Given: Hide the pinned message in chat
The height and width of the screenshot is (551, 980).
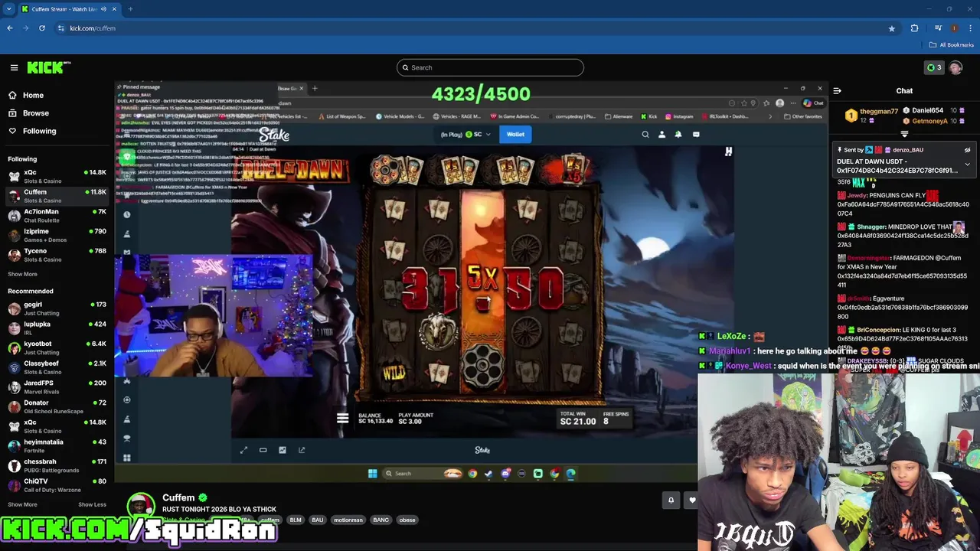Looking at the screenshot, I should point(967,150).
